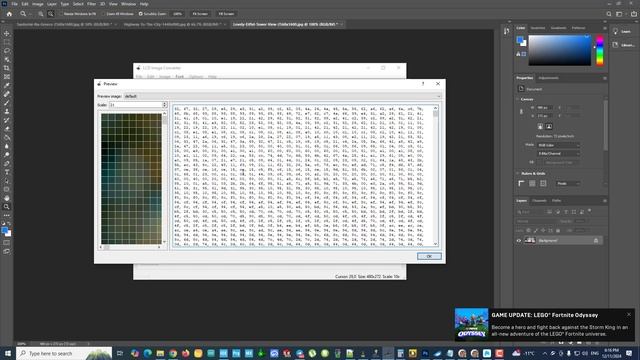640x360 pixels.
Task: Toggle the width-height link in Canvas
Action: click(x=521, y=111)
